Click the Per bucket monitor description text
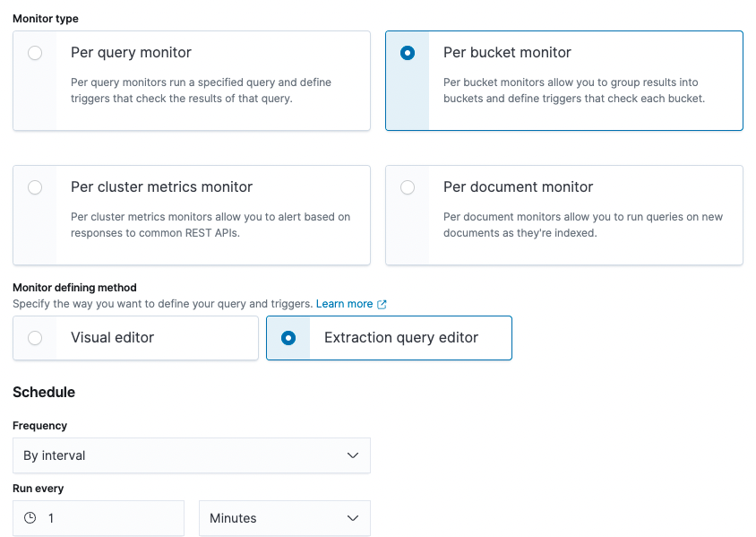 (574, 91)
